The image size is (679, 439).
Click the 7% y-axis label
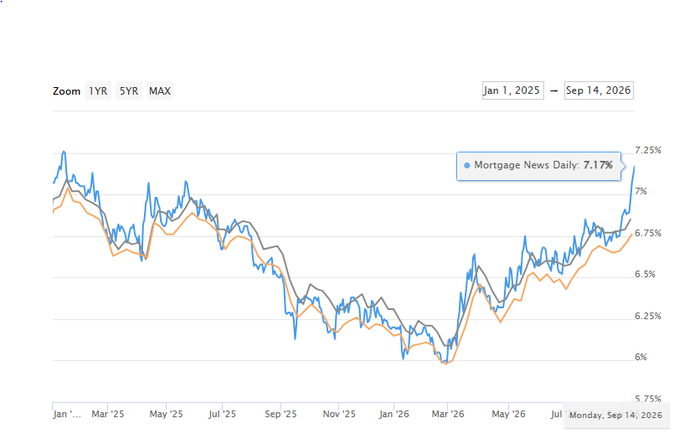[x=641, y=191]
